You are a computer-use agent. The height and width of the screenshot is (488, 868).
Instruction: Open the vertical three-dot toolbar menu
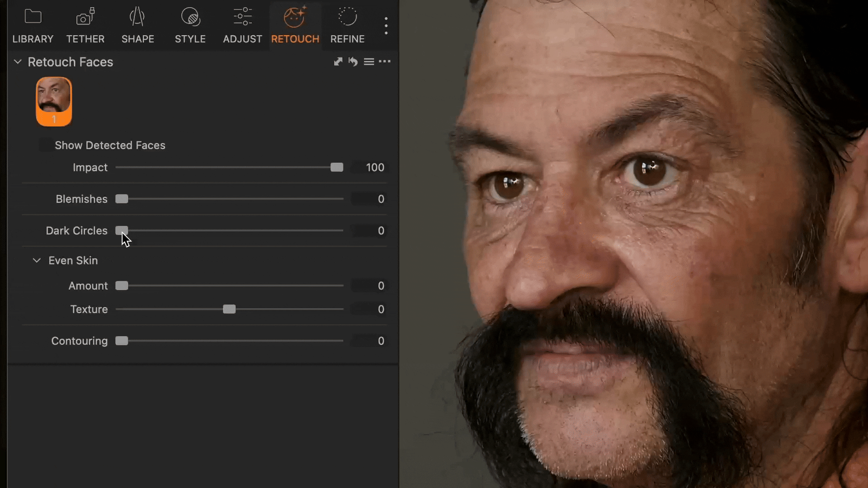(x=386, y=26)
